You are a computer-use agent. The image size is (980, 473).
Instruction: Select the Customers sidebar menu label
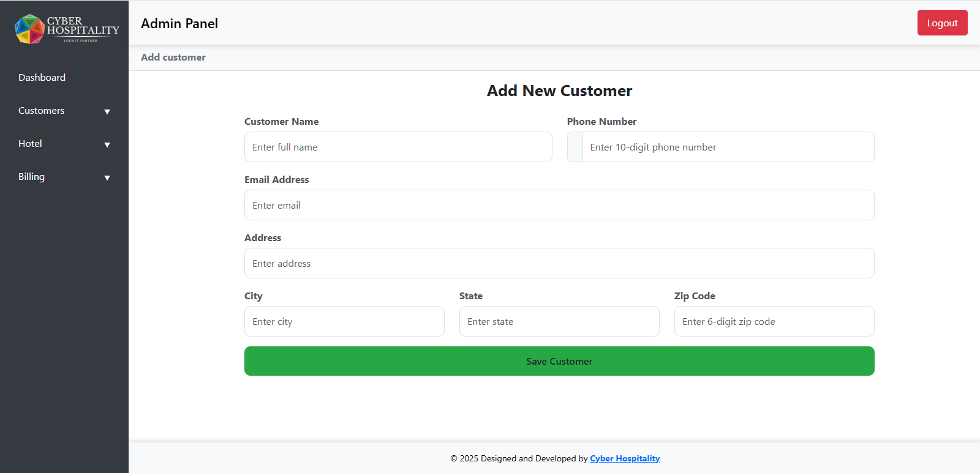pos(41,111)
